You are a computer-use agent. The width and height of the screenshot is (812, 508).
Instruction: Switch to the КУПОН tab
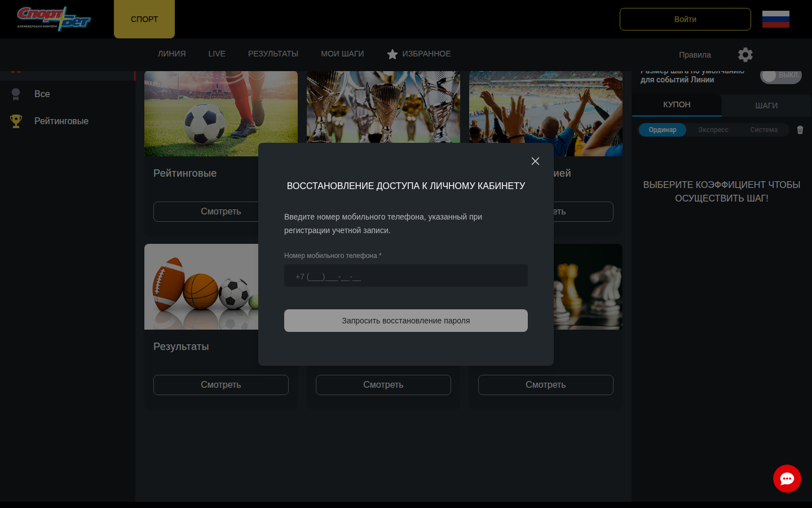677,105
